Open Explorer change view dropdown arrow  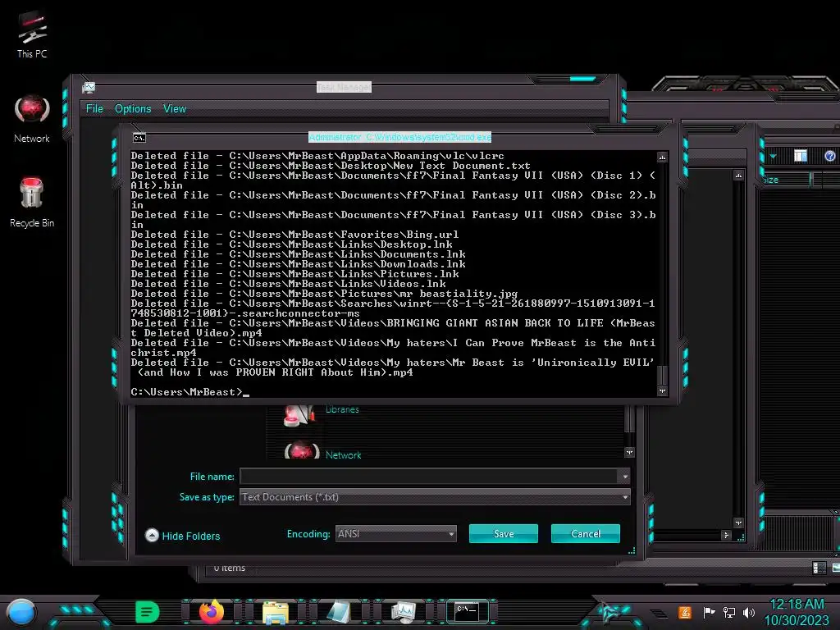pyautogui.click(x=773, y=156)
